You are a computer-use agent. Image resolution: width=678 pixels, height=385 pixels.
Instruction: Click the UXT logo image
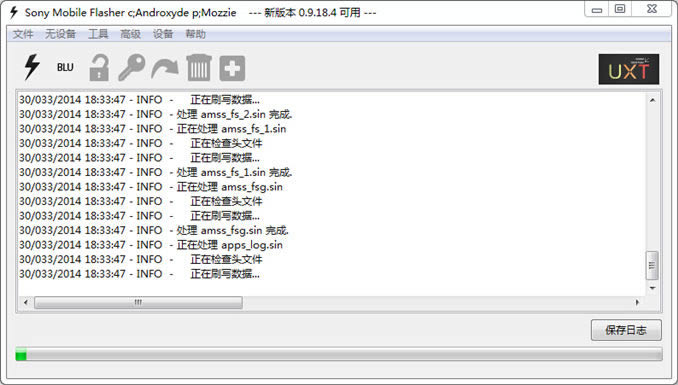tap(629, 69)
